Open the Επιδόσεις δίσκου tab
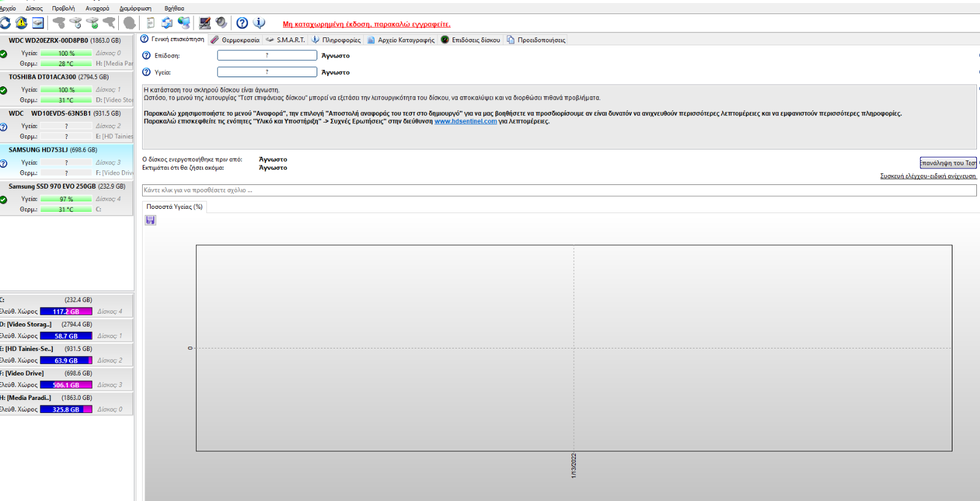This screenshot has width=980, height=501. click(470, 40)
